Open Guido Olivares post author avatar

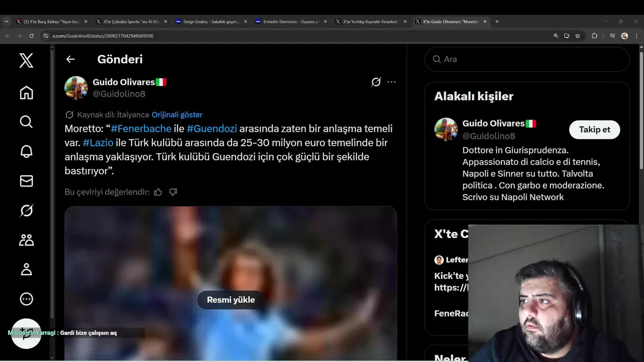tap(76, 88)
